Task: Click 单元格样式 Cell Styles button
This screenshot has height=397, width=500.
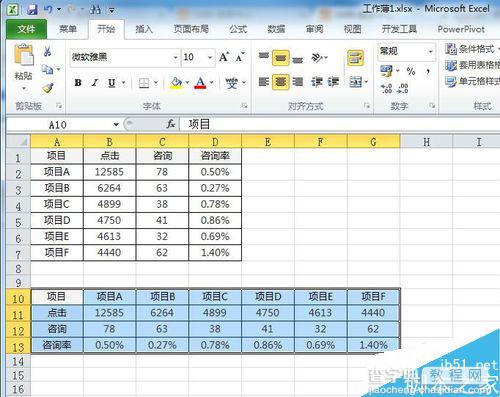Action: click(473, 81)
